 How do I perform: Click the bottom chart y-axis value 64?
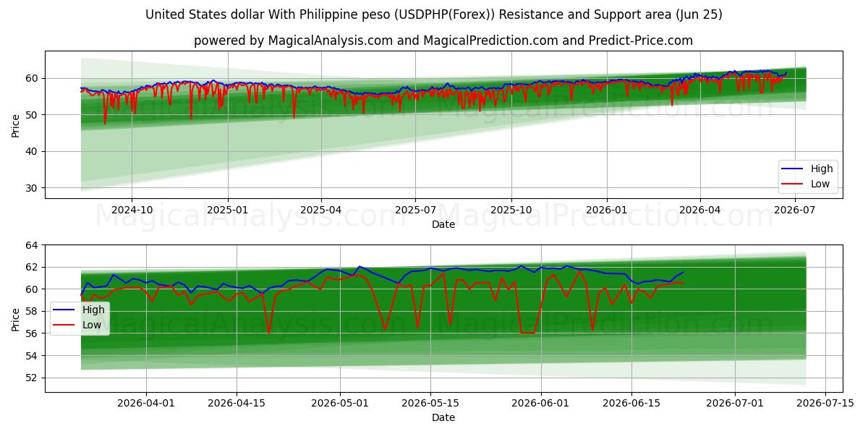(x=33, y=245)
